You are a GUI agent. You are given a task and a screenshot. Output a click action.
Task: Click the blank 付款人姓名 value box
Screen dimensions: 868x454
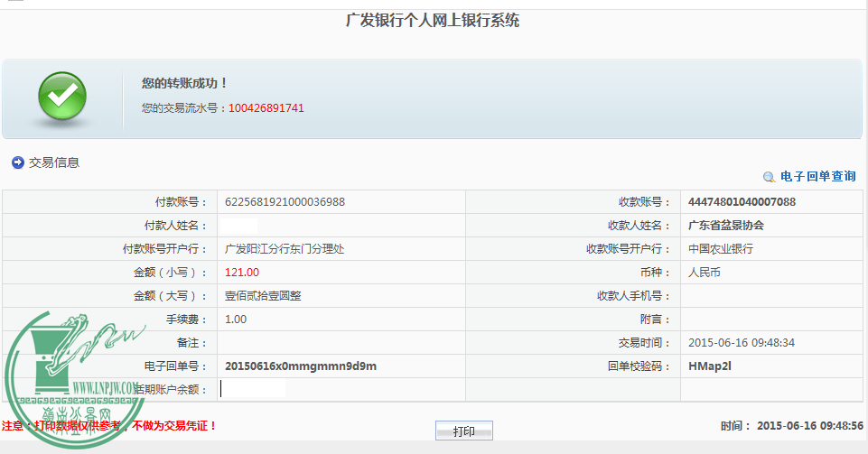tap(240, 225)
